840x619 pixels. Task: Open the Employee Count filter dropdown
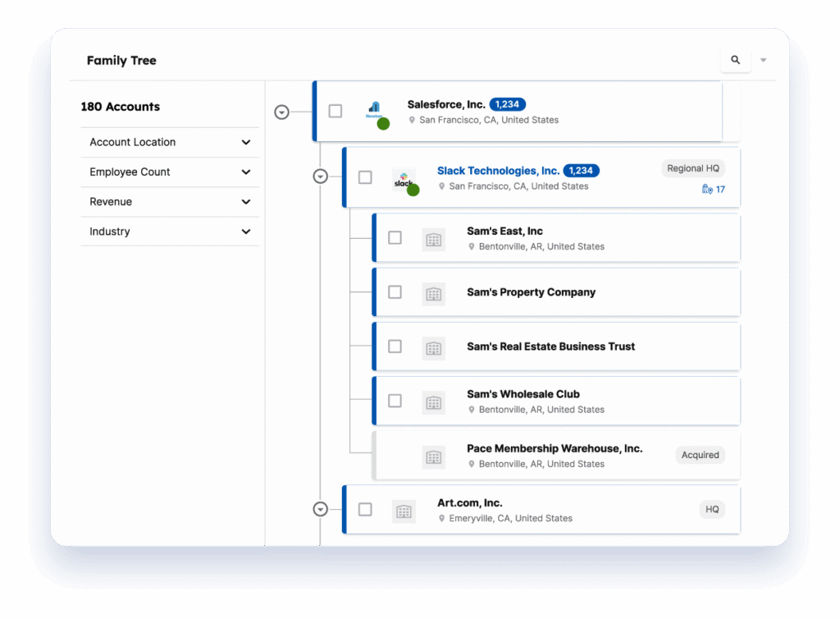(245, 172)
